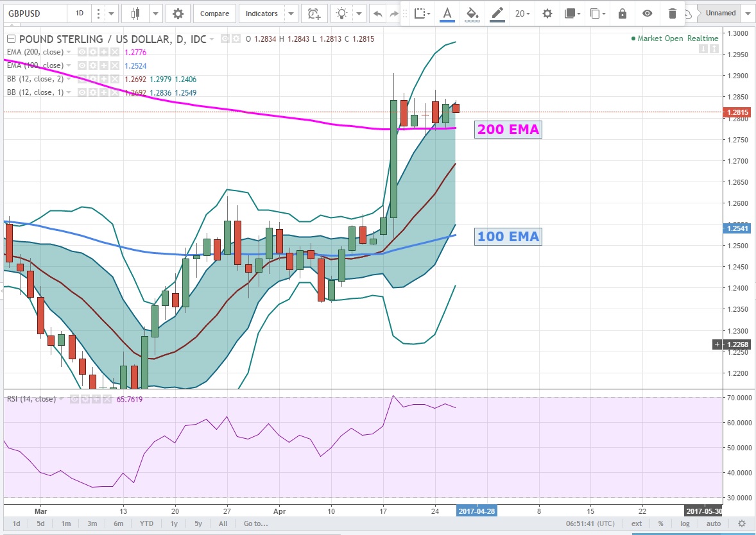This screenshot has height=535, width=756.
Task: Select the text color tool
Action: click(x=447, y=13)
